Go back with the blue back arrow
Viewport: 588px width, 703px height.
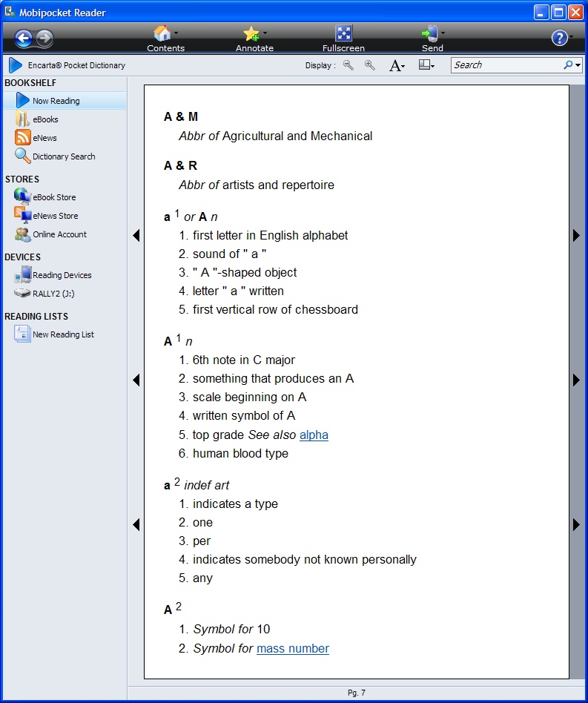(23, 39)
